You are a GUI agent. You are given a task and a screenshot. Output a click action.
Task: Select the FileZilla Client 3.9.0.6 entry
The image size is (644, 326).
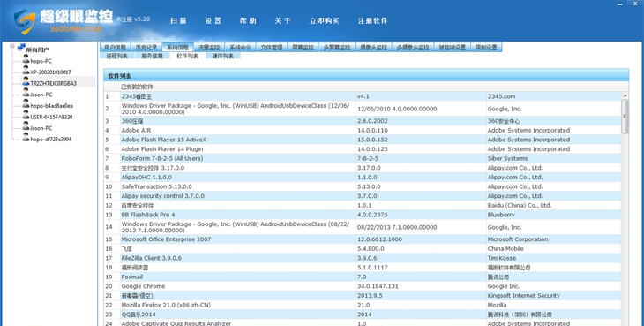363,258
